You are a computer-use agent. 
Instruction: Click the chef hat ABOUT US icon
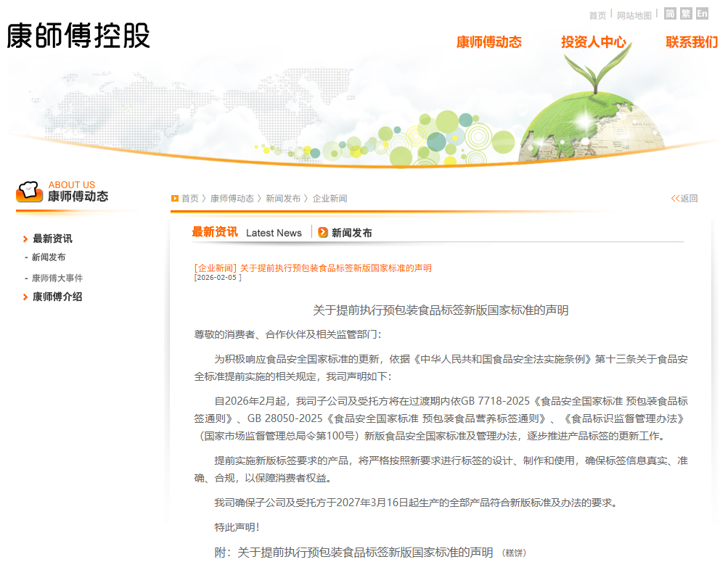(x=28, y=191)
